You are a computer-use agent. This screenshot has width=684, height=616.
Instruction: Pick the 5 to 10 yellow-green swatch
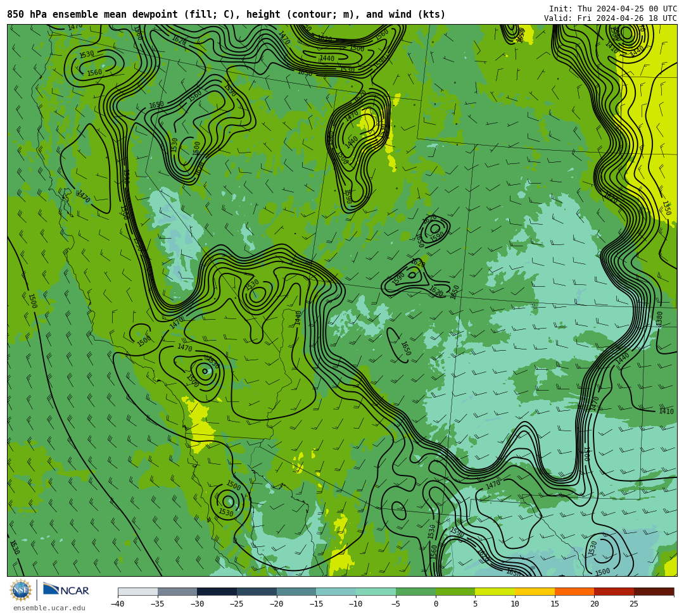click(x=495, y=591)
